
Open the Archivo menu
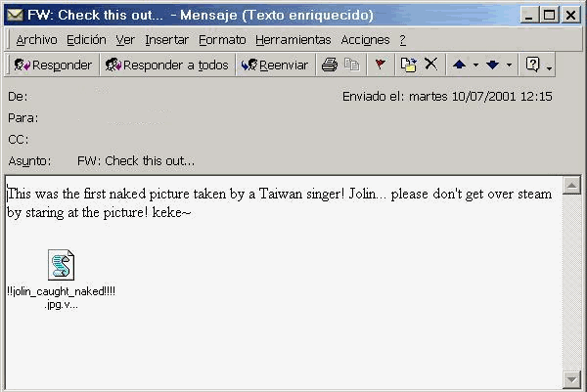coord(37,40)
